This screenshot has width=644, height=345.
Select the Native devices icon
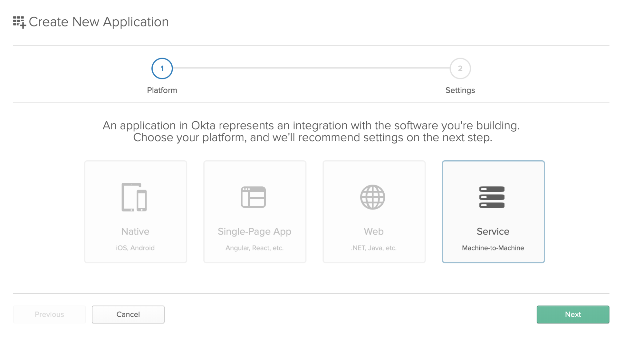pyautogui.click(x=134, y=197)
